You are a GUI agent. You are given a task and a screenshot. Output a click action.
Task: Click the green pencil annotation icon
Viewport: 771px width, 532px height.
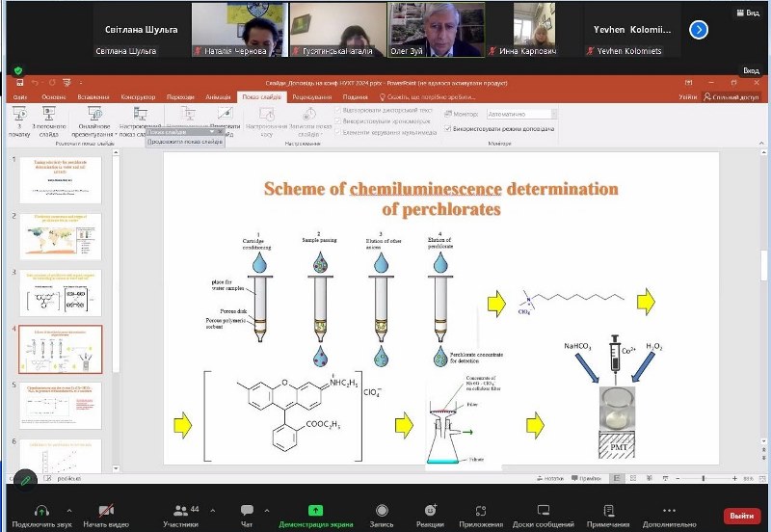(26, 480)
